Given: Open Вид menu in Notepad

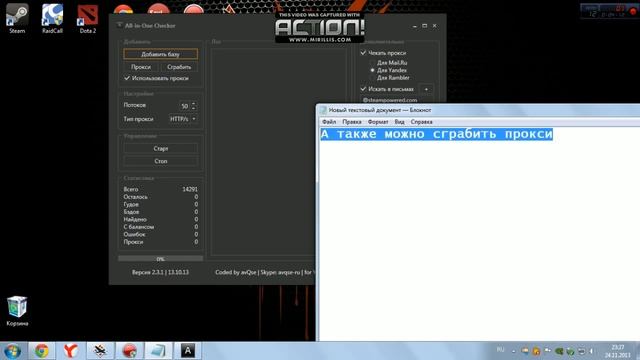Looking at the screenshot, I should [x=399, y=122].
